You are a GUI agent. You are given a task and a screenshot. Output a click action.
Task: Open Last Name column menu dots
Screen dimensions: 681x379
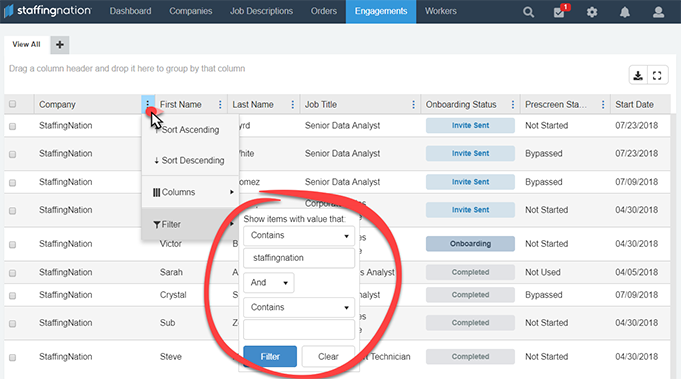[293, 104]
